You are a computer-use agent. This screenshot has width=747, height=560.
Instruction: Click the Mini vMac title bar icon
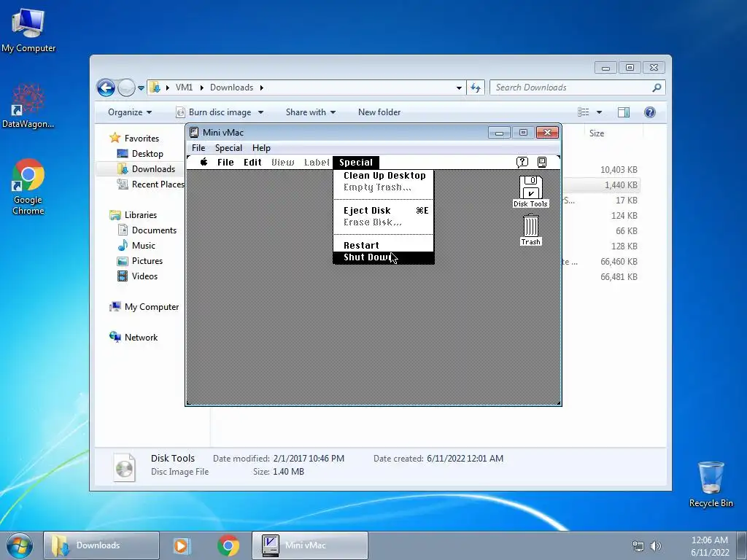(194, 133)
